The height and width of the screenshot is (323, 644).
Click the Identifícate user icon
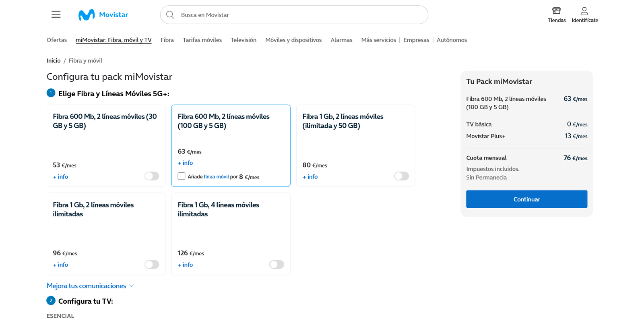click(x=584, y=11)
